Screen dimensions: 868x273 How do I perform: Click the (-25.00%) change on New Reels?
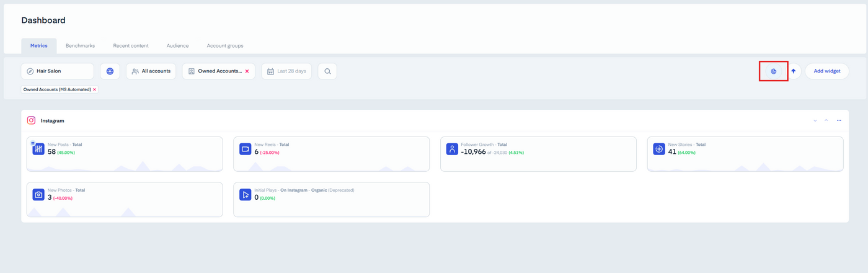270,153
